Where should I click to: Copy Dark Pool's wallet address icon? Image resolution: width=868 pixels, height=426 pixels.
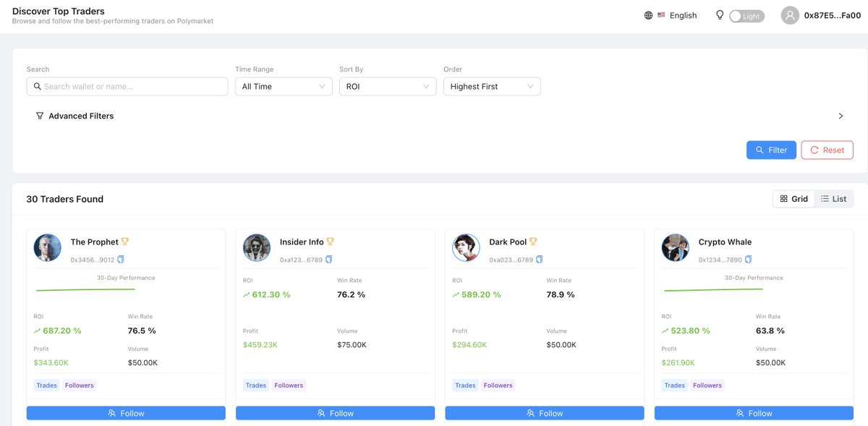coord(539,260)
